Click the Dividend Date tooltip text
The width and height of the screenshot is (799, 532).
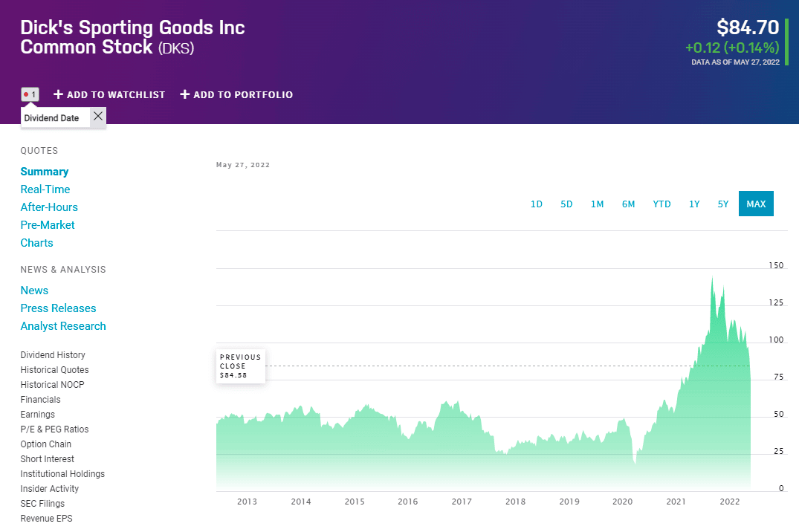[51, 118]
